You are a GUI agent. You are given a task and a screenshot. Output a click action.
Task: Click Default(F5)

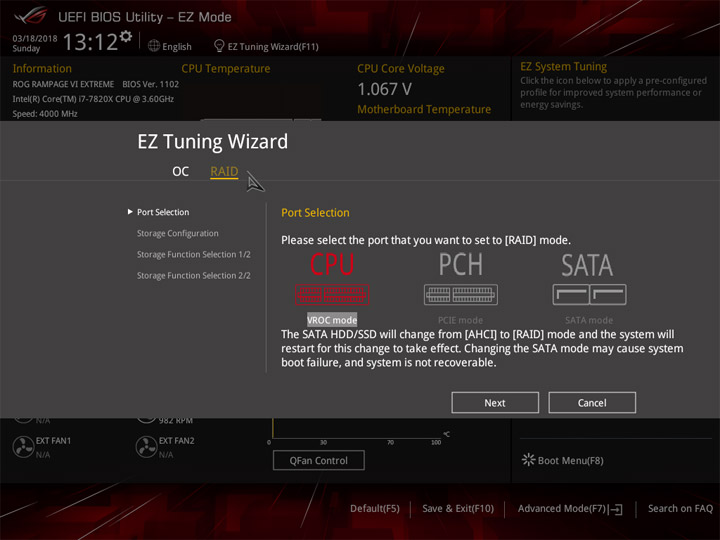[x=375, y=509]
